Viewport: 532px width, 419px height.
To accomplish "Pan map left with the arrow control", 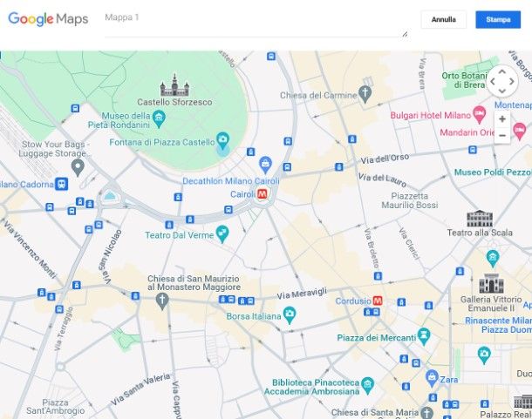I will 493,81.
